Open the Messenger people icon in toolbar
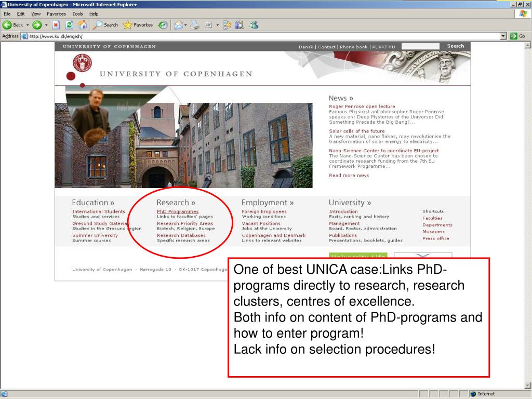The width and height of the screenshot is (532, 399). tap(254, 25)
